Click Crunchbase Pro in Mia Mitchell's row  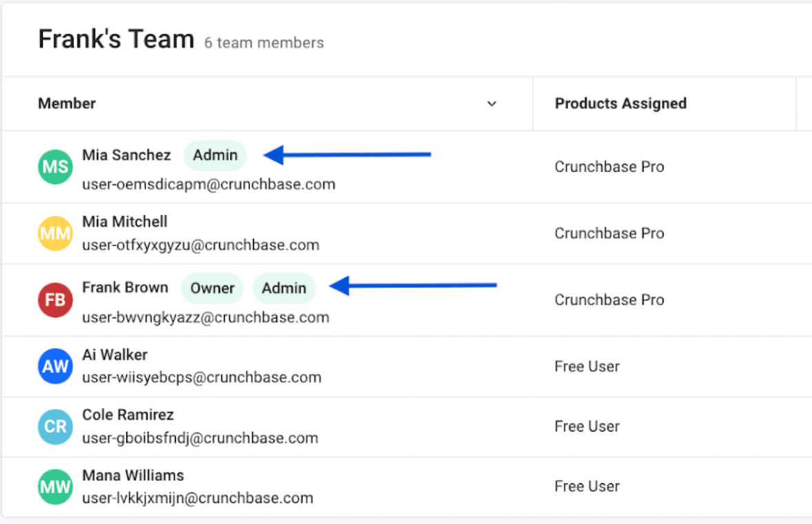[609, 234]
